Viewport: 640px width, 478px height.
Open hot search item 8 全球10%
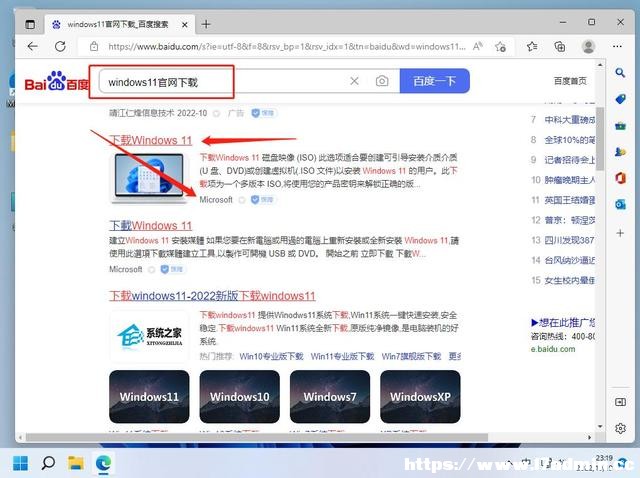(x=569, y=140)
